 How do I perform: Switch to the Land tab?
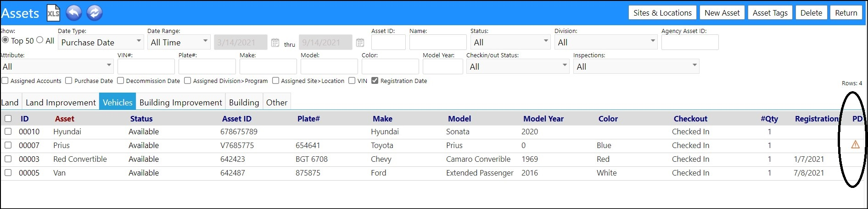[x=10, y=102]
